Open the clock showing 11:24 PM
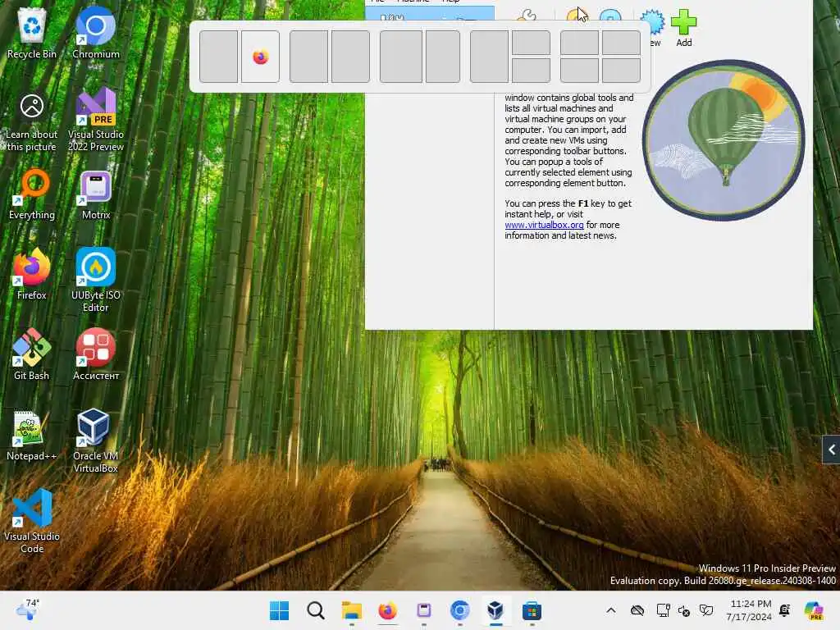The height and width of the screenshot is (630, 840). (749, 610)
